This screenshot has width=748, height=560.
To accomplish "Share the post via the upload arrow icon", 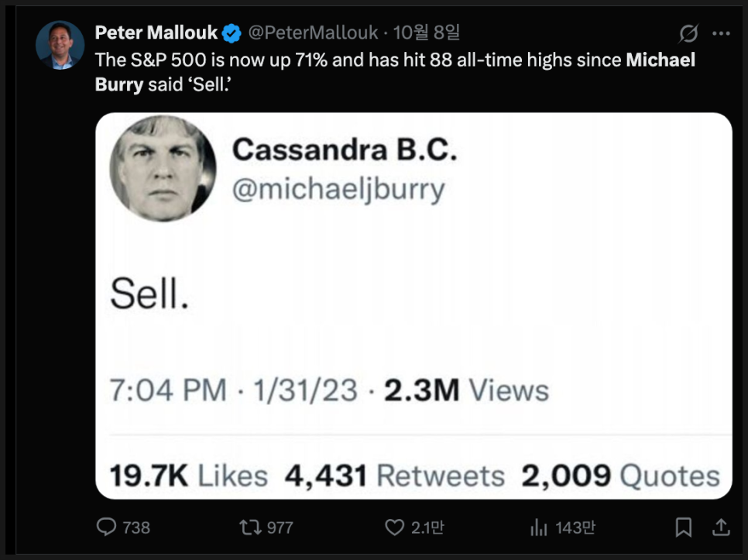I will [721, 527].
